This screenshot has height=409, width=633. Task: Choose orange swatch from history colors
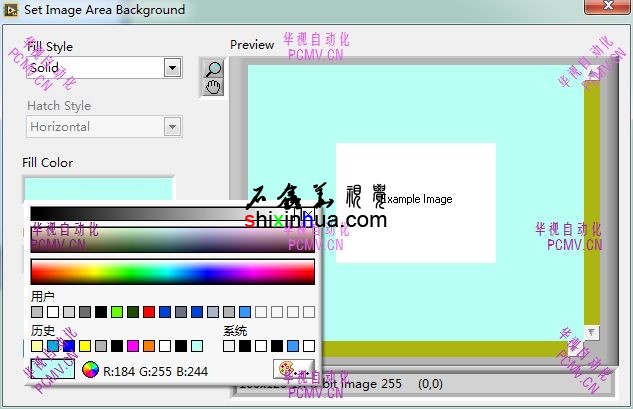(149, 346)
